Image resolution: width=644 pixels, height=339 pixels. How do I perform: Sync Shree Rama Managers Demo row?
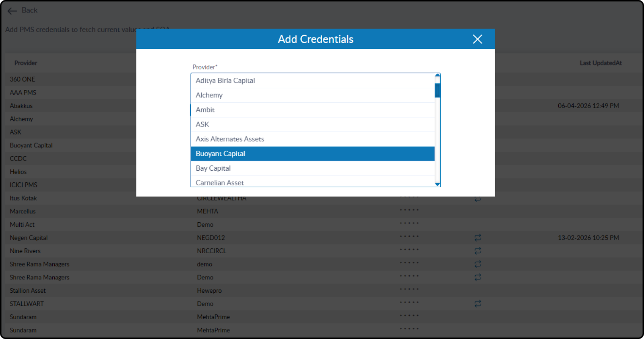478,277
